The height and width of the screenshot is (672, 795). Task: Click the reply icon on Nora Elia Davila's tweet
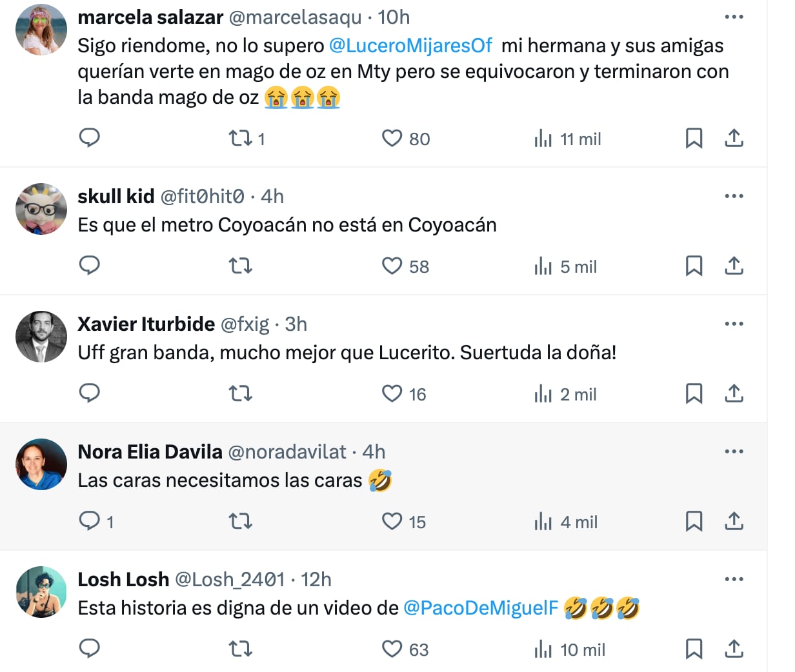tap(90, 521)
